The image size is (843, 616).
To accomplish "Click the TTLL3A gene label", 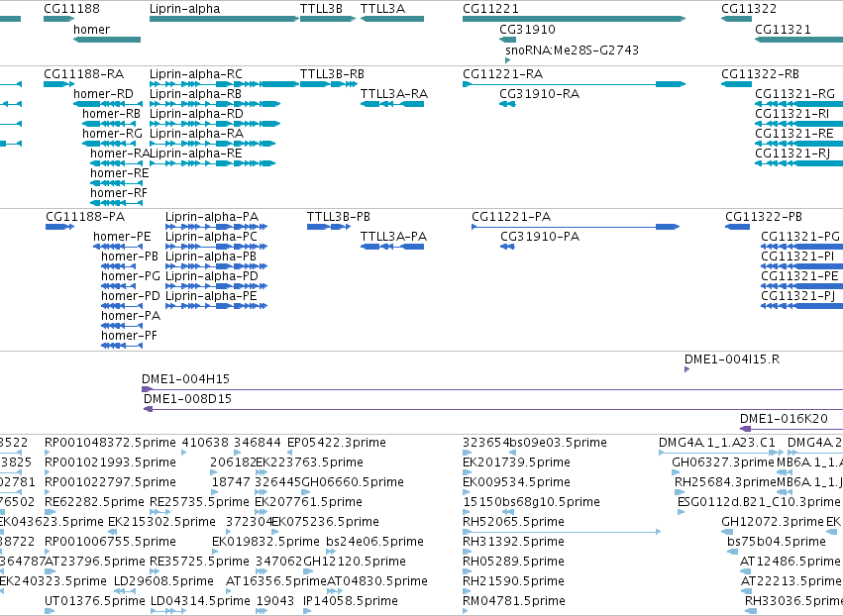I will pos(382,9).
